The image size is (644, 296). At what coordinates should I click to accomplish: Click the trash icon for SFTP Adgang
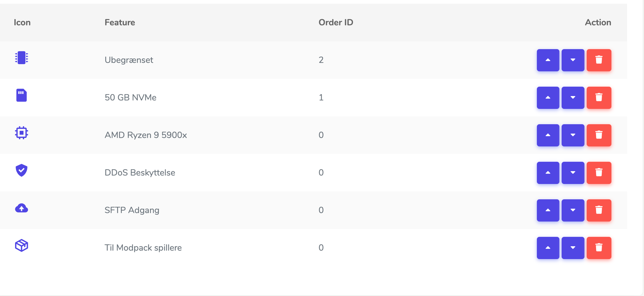(599, 210)
